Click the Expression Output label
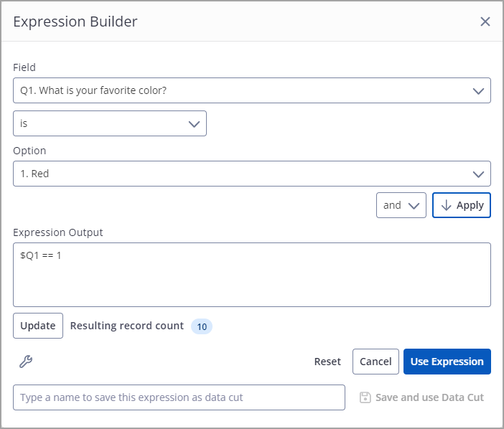This screenshot has width=504, height=429. click(x=58, y=232)
